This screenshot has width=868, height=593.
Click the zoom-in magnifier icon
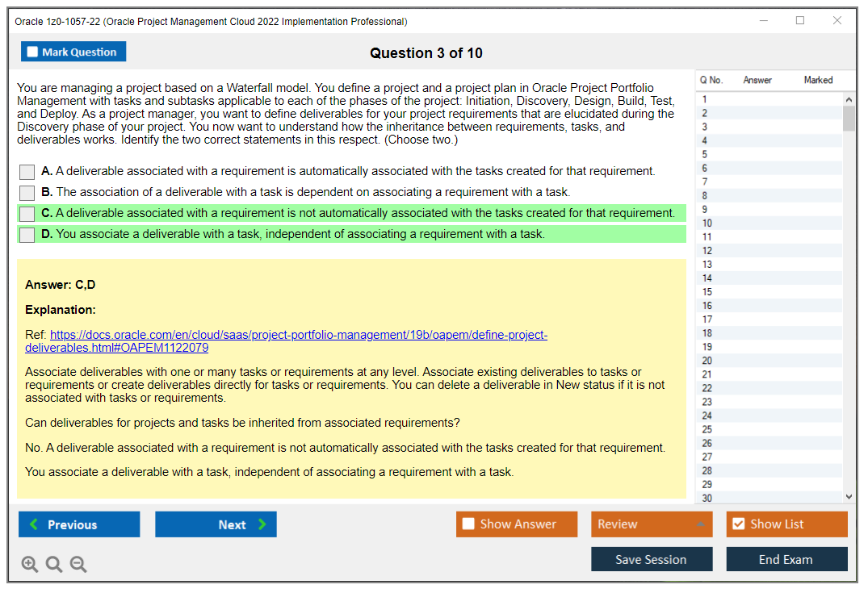point(30,564)
